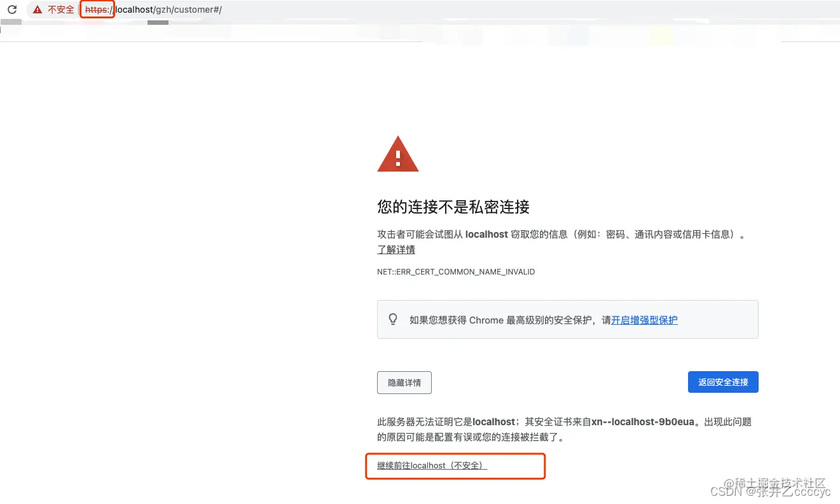Image resolution: width=840 pixels, height=504 pixels.
Task: Click the crossed-out https:// prefix
Action: tap(97, 9)
